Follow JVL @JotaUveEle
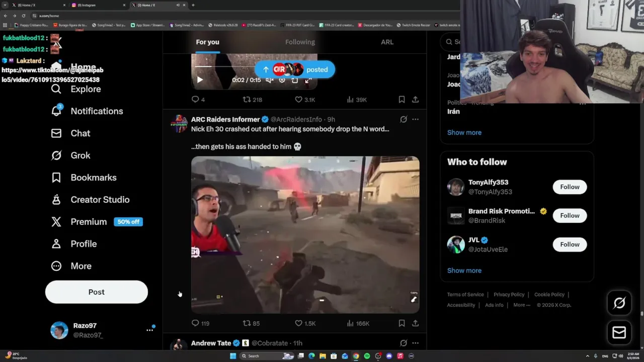644x362 pixels. pyautogui.click(x=570, y=244)
